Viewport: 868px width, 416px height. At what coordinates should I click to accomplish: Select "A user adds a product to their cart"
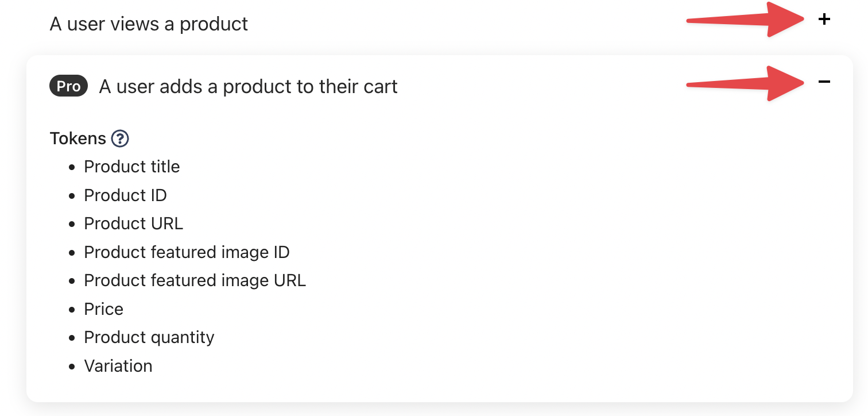[x=248, y=87]
